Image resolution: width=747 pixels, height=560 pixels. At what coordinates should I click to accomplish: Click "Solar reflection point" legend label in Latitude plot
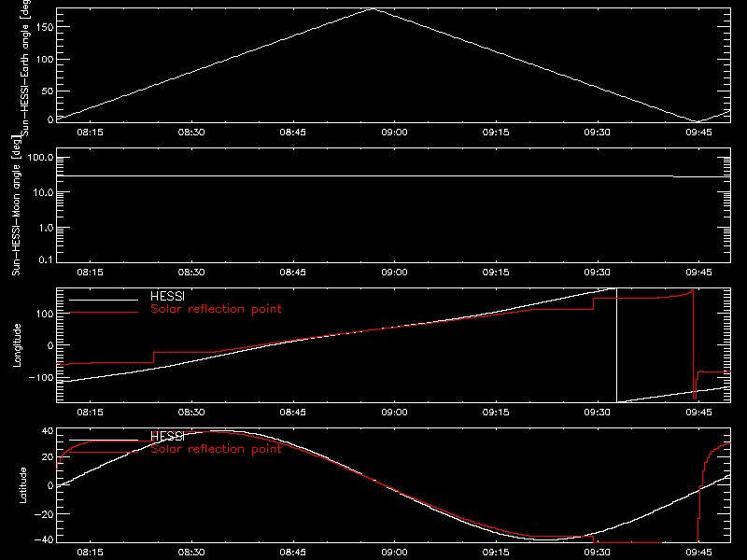click(x=216, y=449)
